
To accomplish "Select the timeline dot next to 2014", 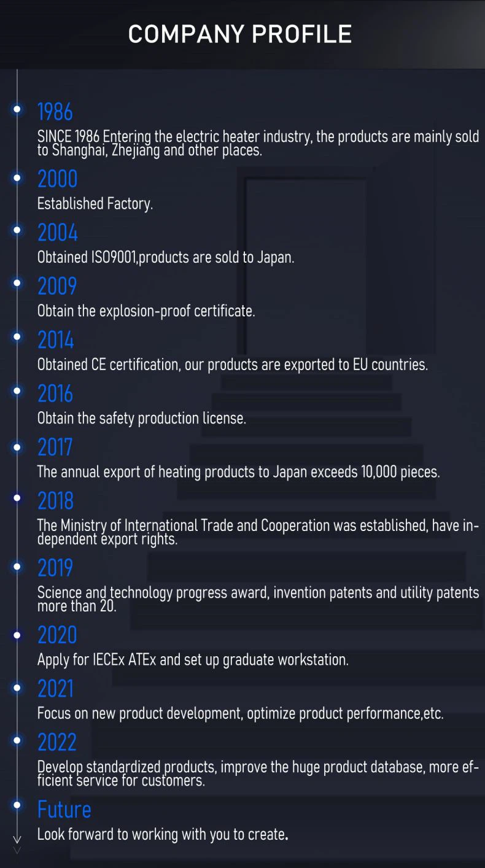I will [x=17, y=337].
